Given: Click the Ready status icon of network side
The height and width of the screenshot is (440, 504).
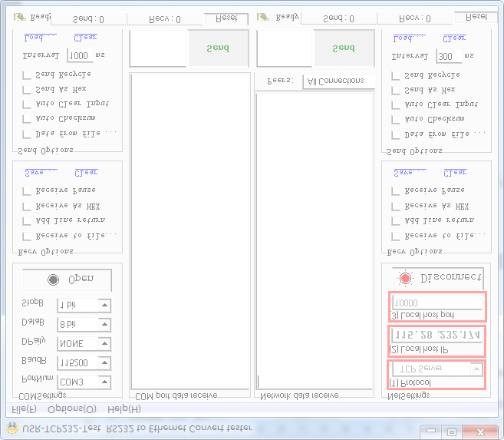Looking at the screenshot, I should pos(263,17).
